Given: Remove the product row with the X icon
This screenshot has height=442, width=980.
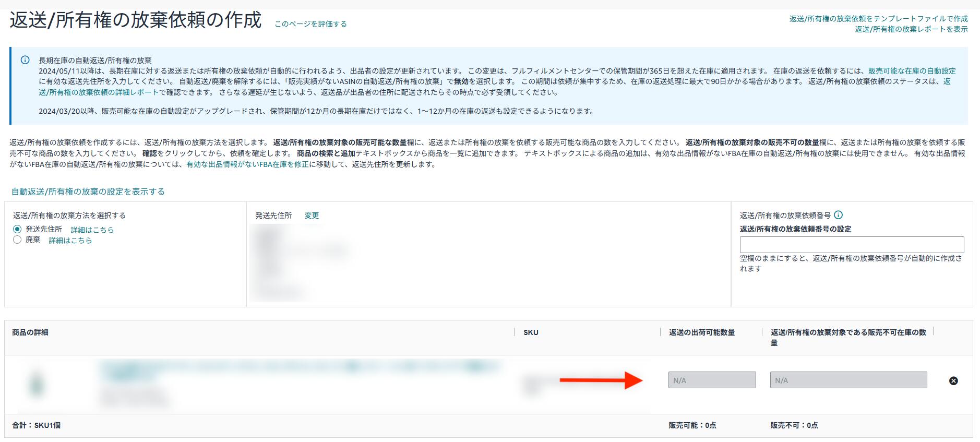Looking at the screenshot, I should coord(953,381).
